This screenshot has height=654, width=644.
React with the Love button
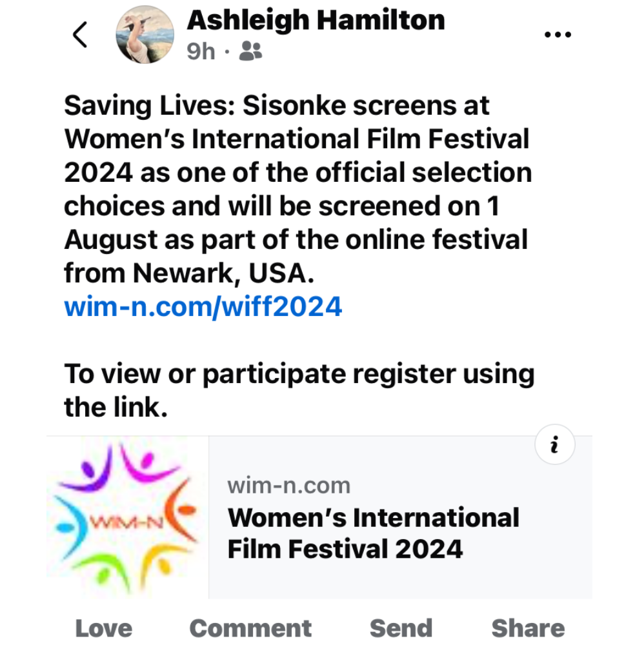(x=103, y=628)
